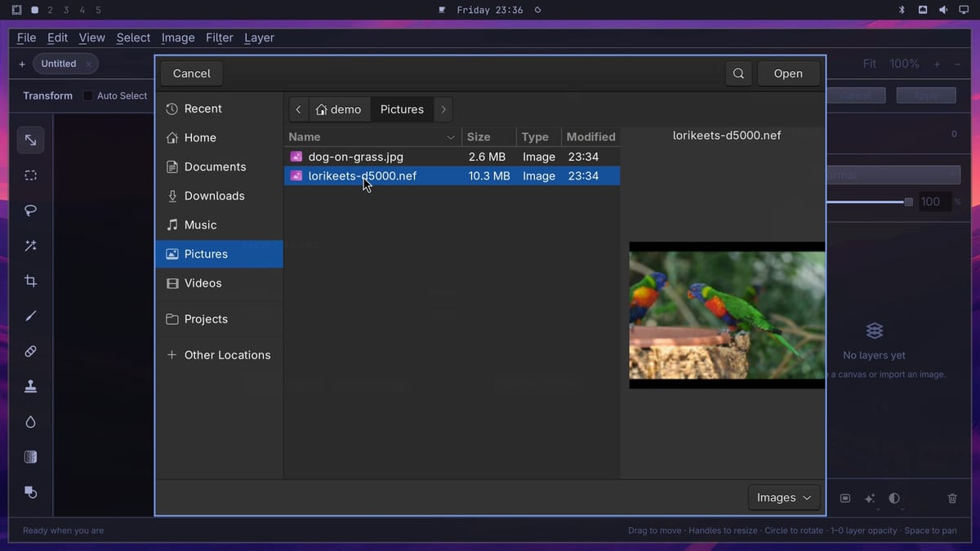Image resolution: width=980 pixels, height=551 pixels.
Task: Click the add mask icon in layers panel
Action: tap(845, 498)
